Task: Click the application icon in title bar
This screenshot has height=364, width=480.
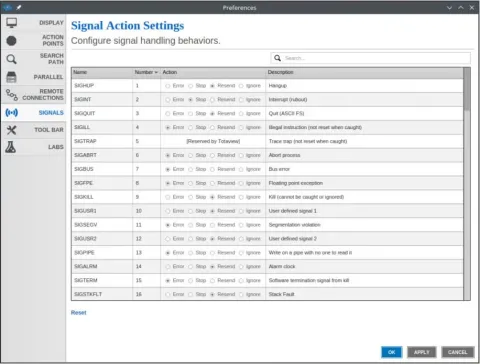Action: click(x=7, y=7)
